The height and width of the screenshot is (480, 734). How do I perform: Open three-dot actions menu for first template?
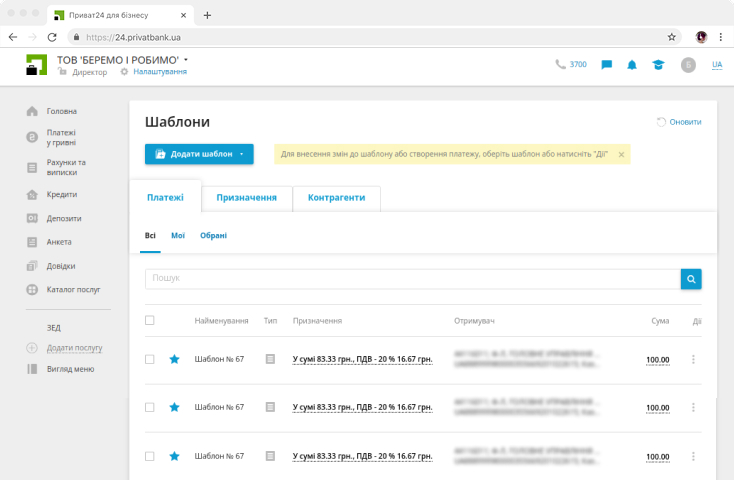[x=693, y=359]
